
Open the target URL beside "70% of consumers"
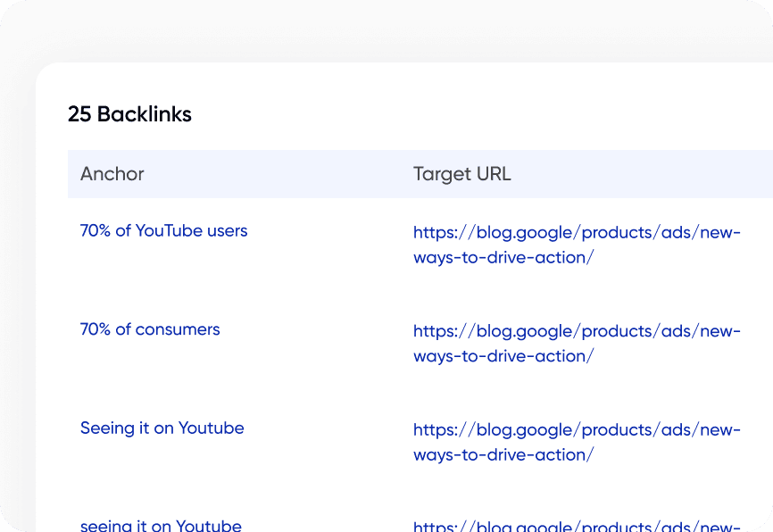576,330
